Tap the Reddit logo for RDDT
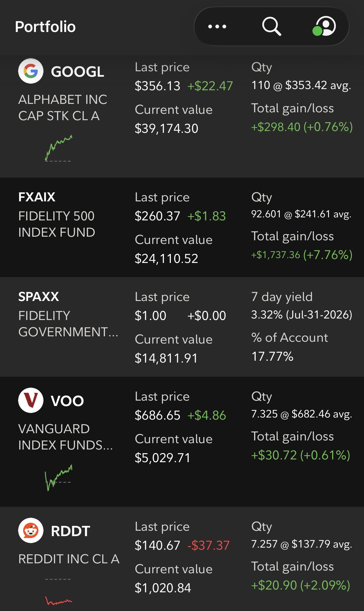This screenshot has height=611, width=364. coord(31,530)
